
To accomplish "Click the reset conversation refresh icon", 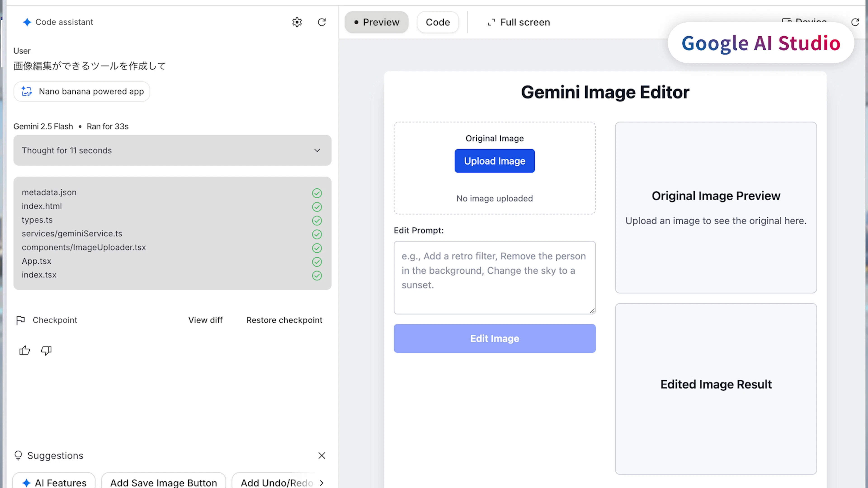I will click(322, 22).
